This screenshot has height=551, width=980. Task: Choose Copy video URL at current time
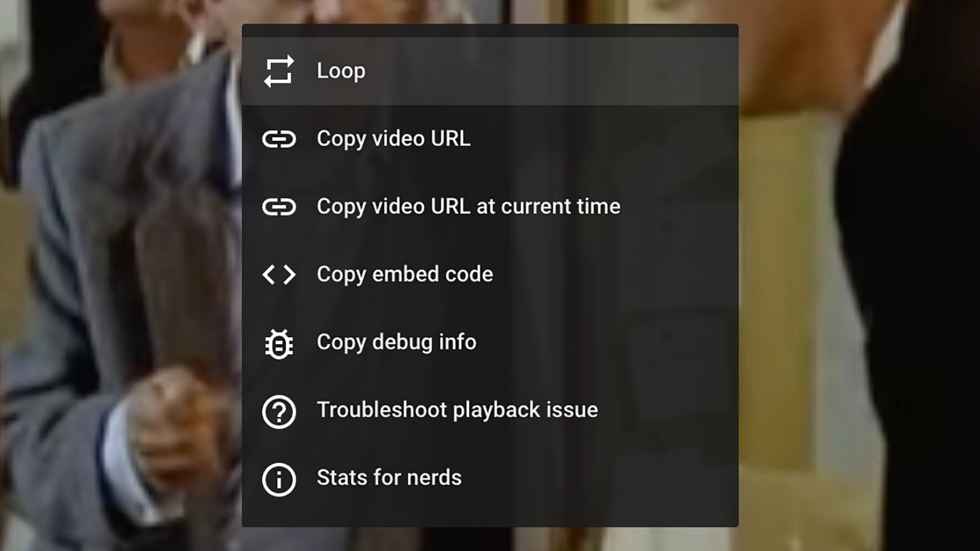(468, 206)
